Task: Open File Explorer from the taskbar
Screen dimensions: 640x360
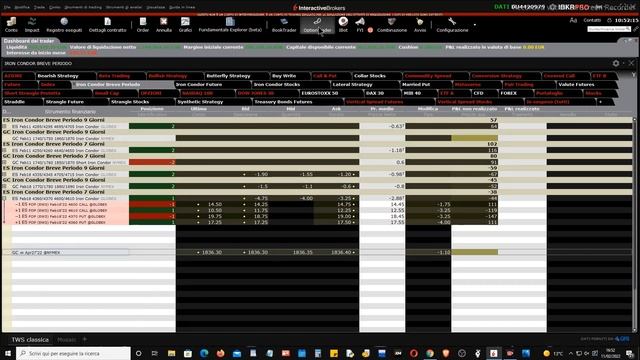Action: [x=171, y=353]
